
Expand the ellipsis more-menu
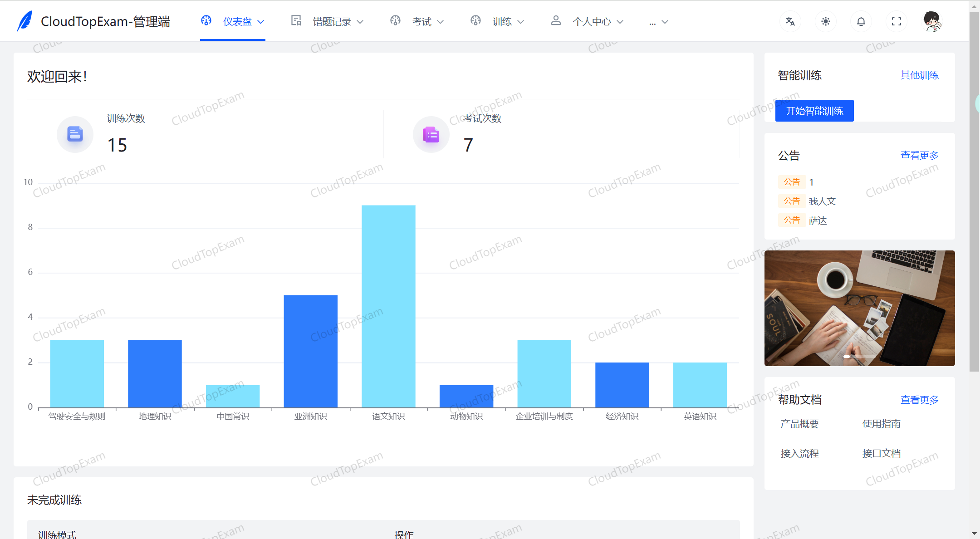(x=658, y=21)
